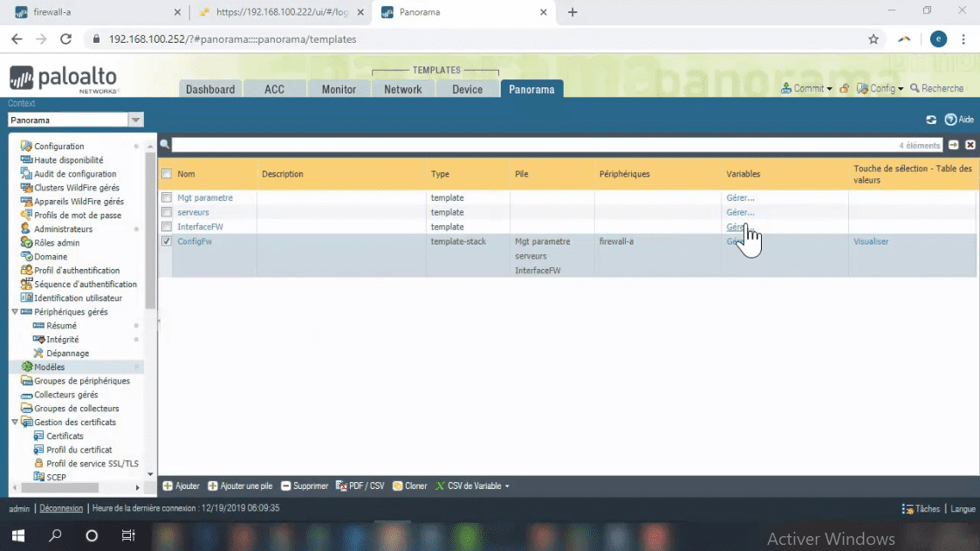Export using the PDF / CSV icon
Image resolution: width=980 pixels, height=551 pixels.
[341, 486]
